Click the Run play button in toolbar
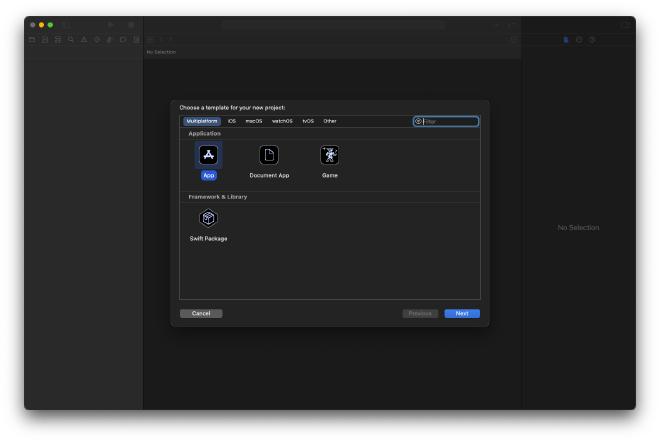Image resolution: width=660 pixels, height=442 pixels. pos(111,25)
